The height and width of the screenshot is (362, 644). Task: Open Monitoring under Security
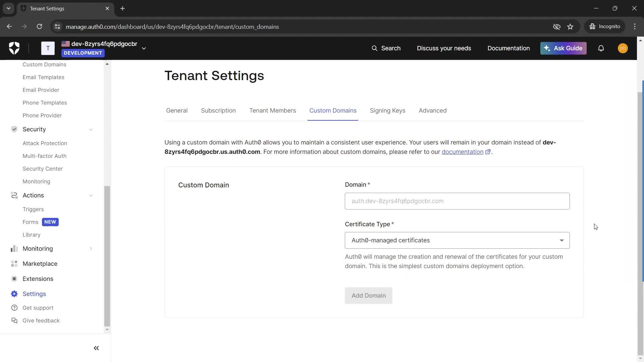pyautogui.click(x=36, y=181)
